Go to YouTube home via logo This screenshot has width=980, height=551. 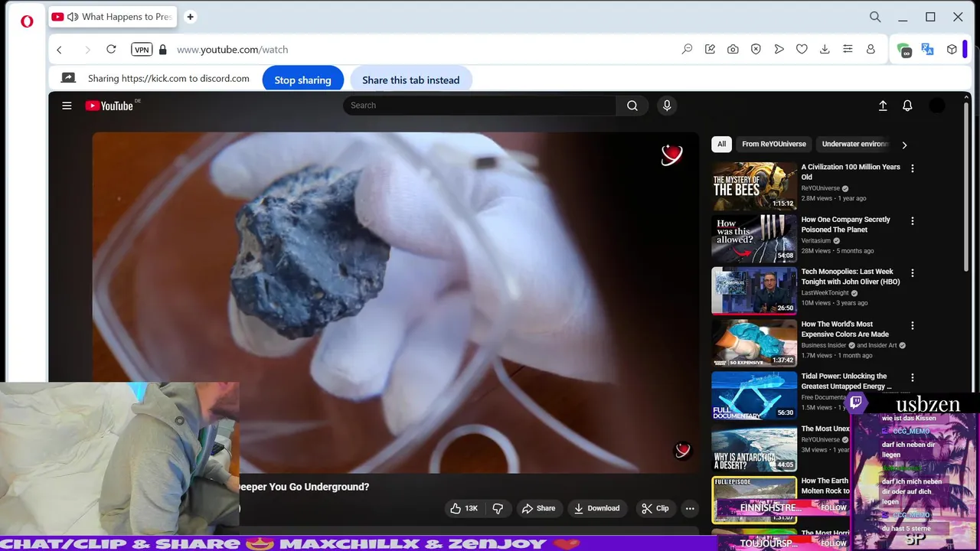pyautogui.click(x=109, y=106)
